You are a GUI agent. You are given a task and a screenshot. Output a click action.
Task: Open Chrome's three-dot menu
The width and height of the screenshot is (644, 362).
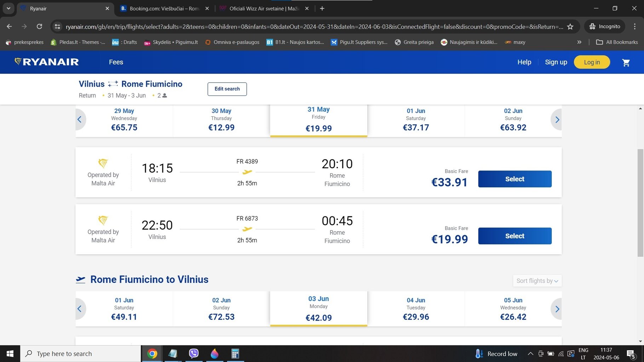click(635, 27)
